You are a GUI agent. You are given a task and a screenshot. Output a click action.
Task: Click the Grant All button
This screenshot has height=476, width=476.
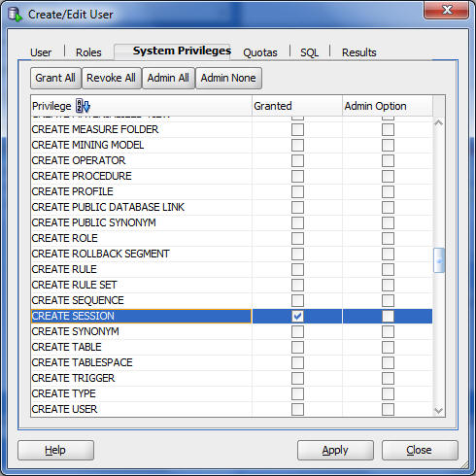click(55, 78)
